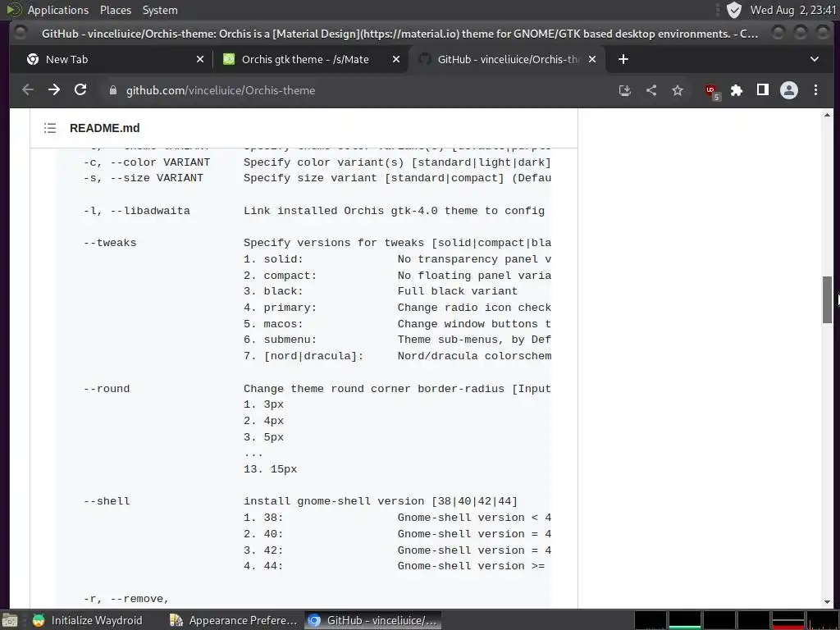Click the '-c, --color VARIANT' line
The image size is (840, 630).
pos(147,162)
